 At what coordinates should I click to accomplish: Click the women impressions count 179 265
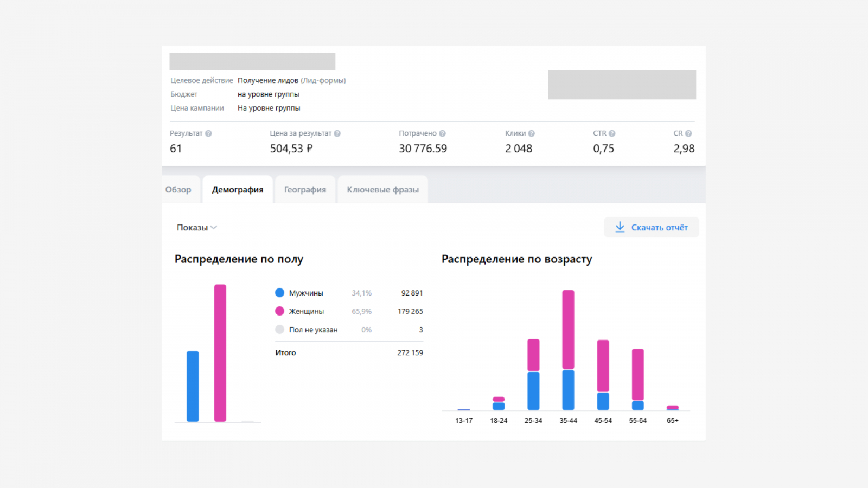tap(410, 311)
